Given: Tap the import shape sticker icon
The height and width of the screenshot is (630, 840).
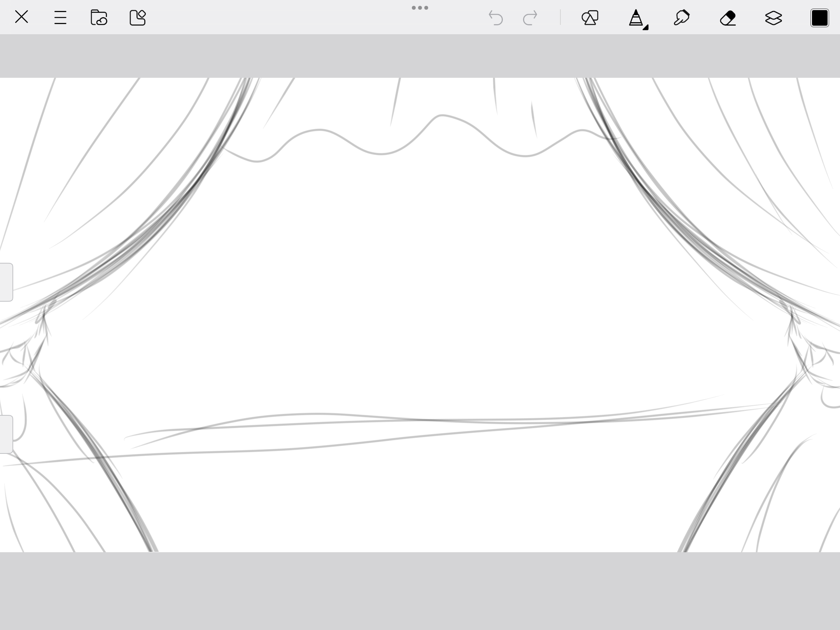Looking at the screenshot, I should (137, 17).
